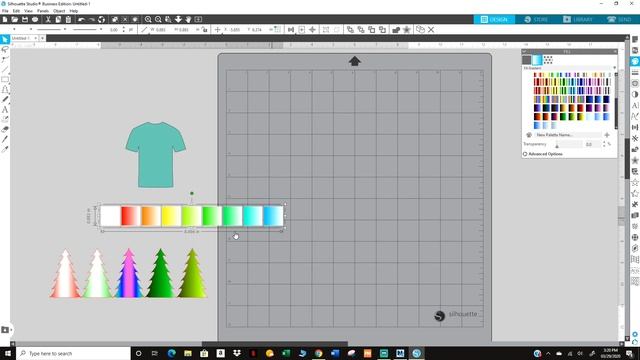Screen dimensions: 640x360
Task: Fit page to window icon
Action: [198, 19]
